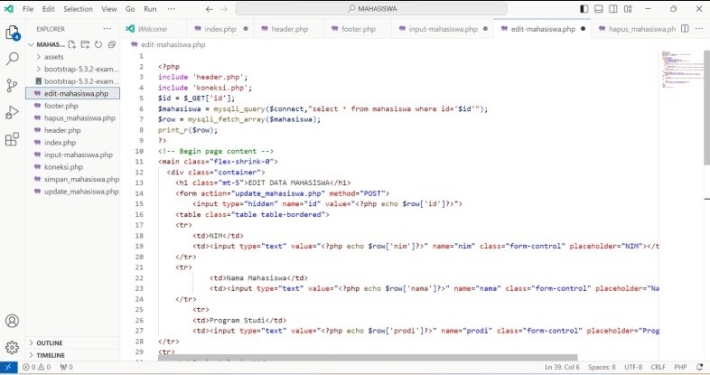Image resolution: width=710 pixels, height=375 pixels.
Task: Click the ports forwarded status item
Action: (x=66, y=367)
